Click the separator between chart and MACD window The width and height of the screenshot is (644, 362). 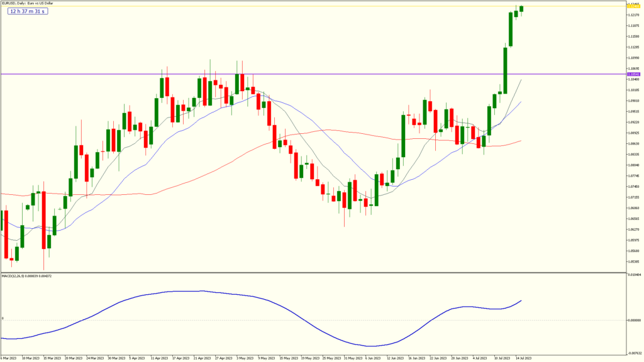tap(314, 271)
